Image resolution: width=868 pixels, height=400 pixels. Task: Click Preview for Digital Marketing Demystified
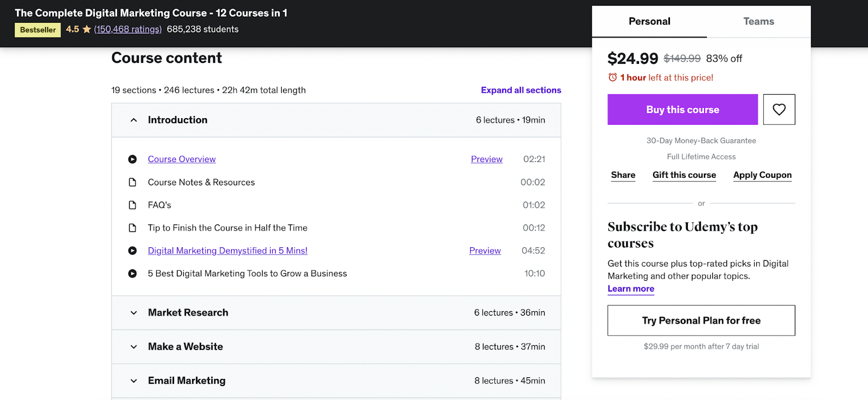point(485,250)
